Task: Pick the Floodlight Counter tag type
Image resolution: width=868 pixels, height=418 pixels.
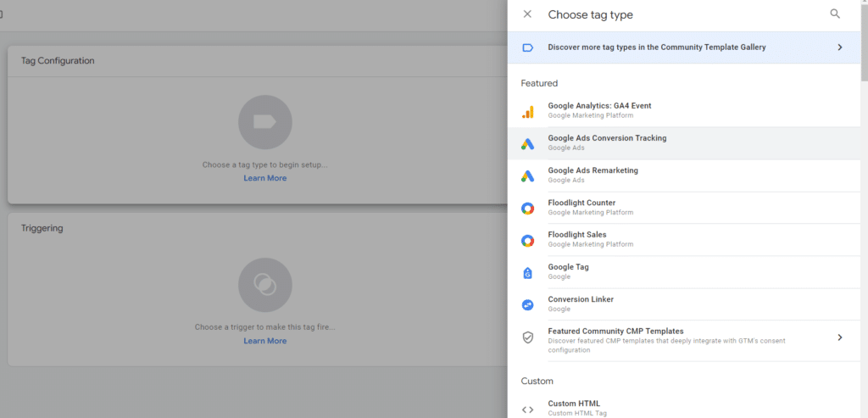Action: [x=684, y=208]
